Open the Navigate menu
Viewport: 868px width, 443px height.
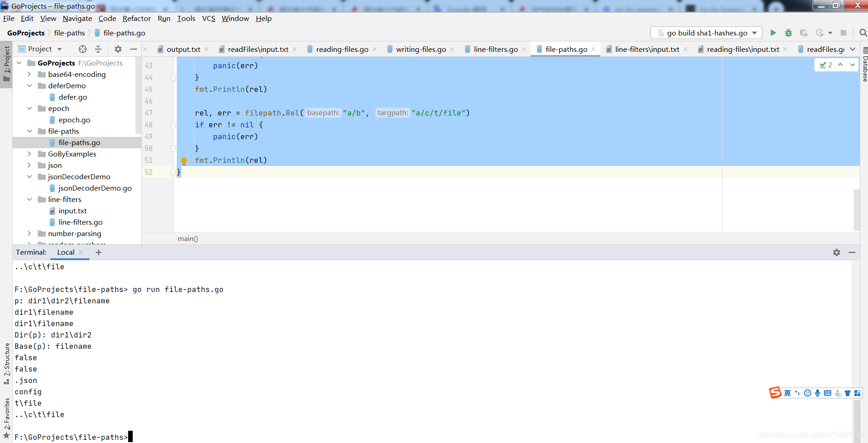click(x=77, y=18)
